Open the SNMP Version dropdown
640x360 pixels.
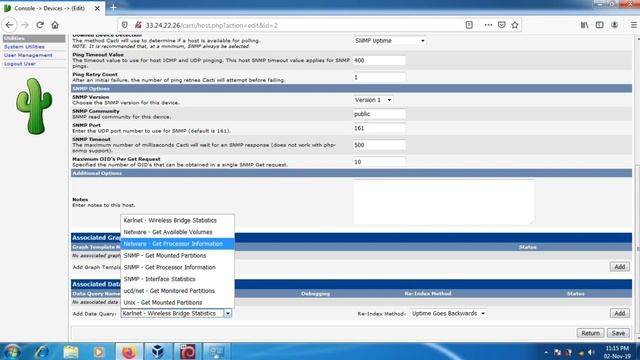tap(373, 100)
